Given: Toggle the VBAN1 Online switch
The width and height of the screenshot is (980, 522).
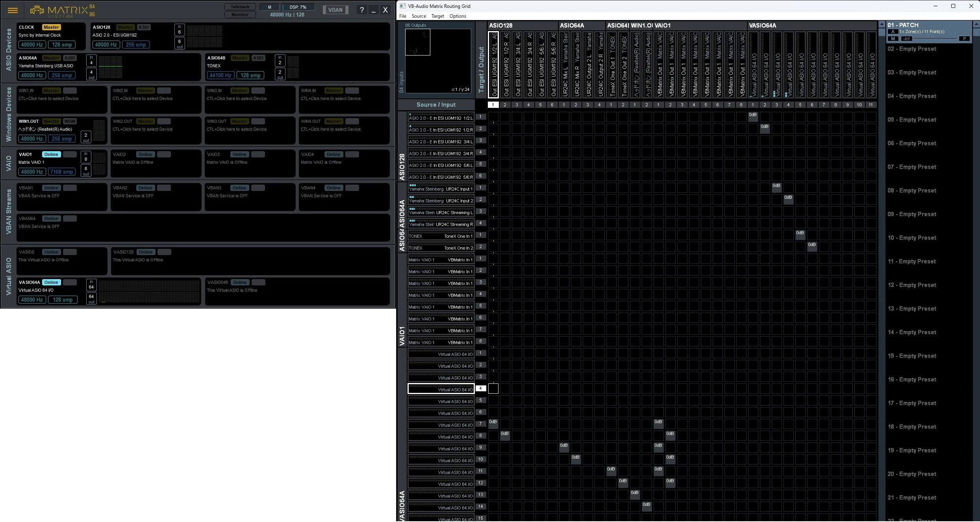Looking at the screenshot, I should point(51,188).
